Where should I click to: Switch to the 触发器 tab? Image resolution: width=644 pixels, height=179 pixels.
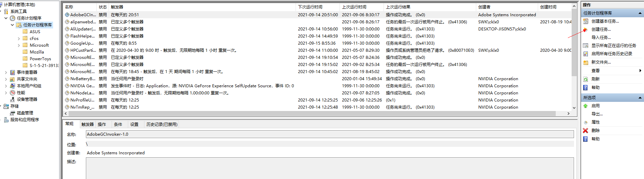(x=88, y=125)
